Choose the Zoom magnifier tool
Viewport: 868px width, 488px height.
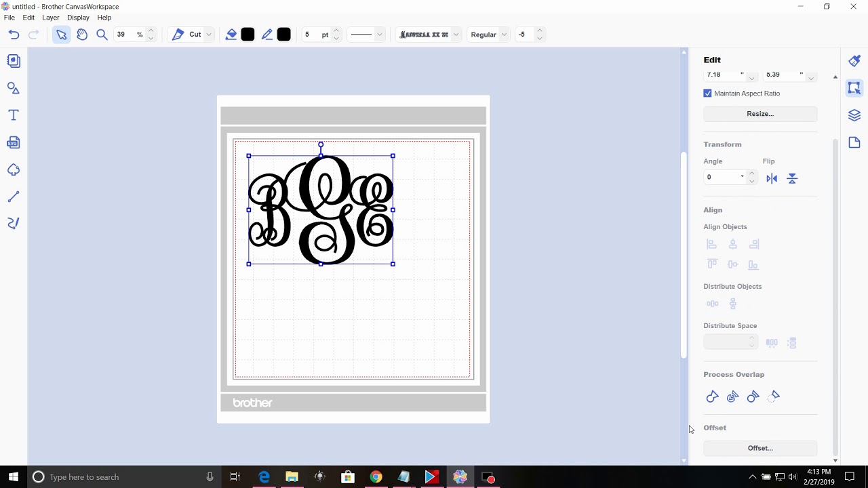pyautogui.click(x=102, y=35)
